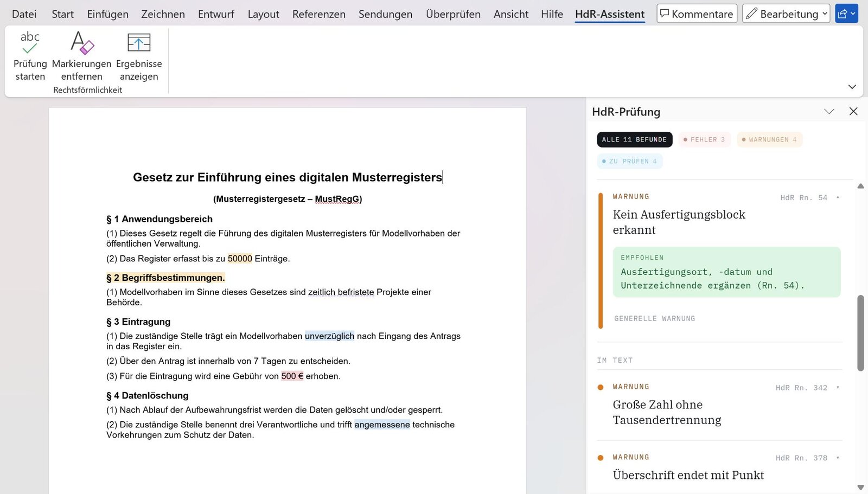
Task: Click the results pane scroll-up arrow
Action: tap(860, 186)
